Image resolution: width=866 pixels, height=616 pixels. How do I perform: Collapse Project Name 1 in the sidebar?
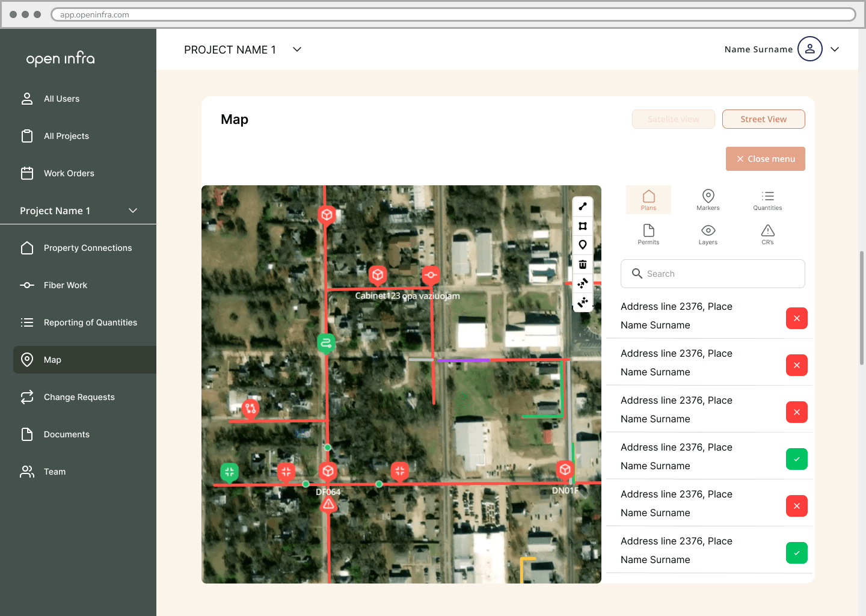pos(133,211)
